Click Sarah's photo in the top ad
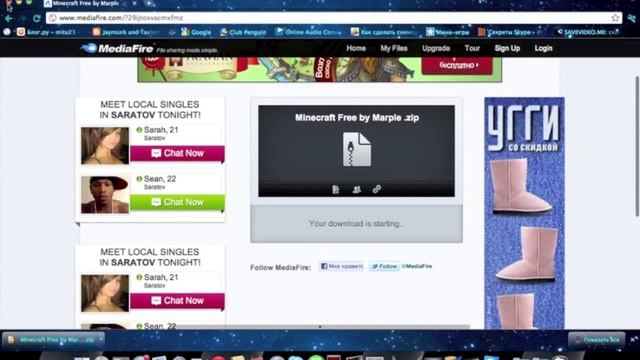 click(105, 146)
